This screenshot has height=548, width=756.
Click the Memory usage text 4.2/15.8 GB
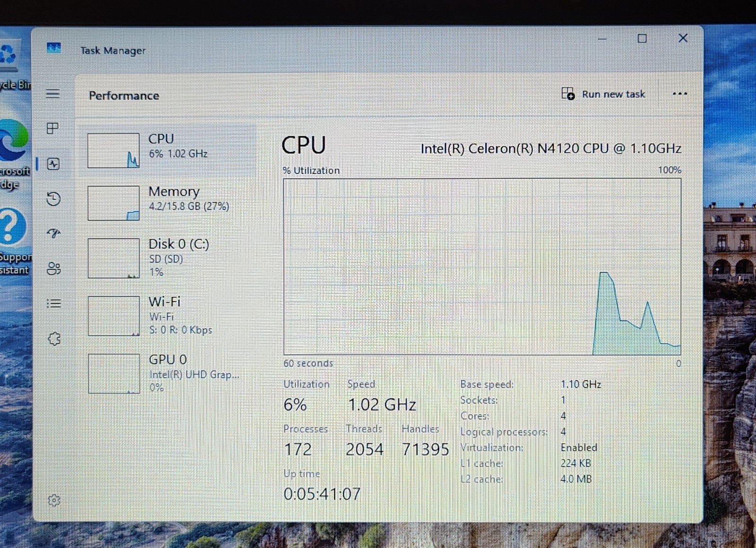pyautogui.click(x=189, y=206)
